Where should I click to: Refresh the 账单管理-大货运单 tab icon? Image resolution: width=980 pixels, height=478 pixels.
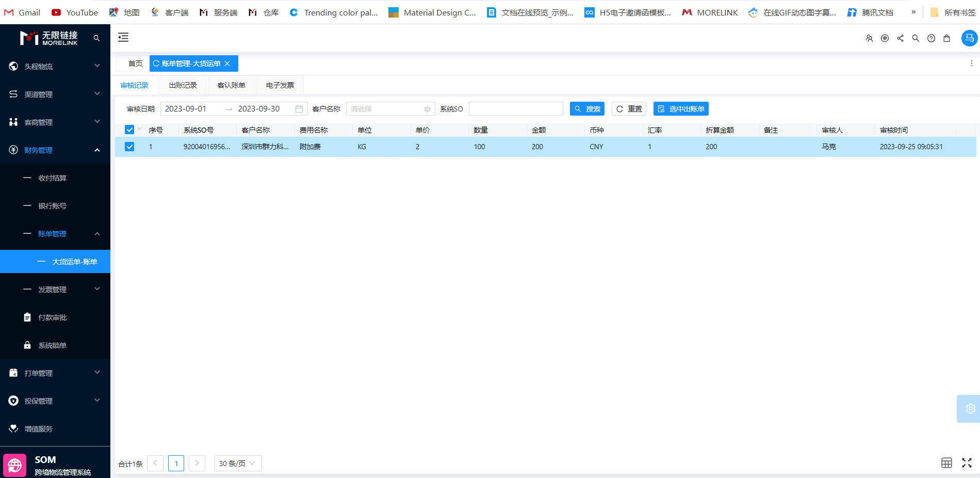[x=156, y=63]
